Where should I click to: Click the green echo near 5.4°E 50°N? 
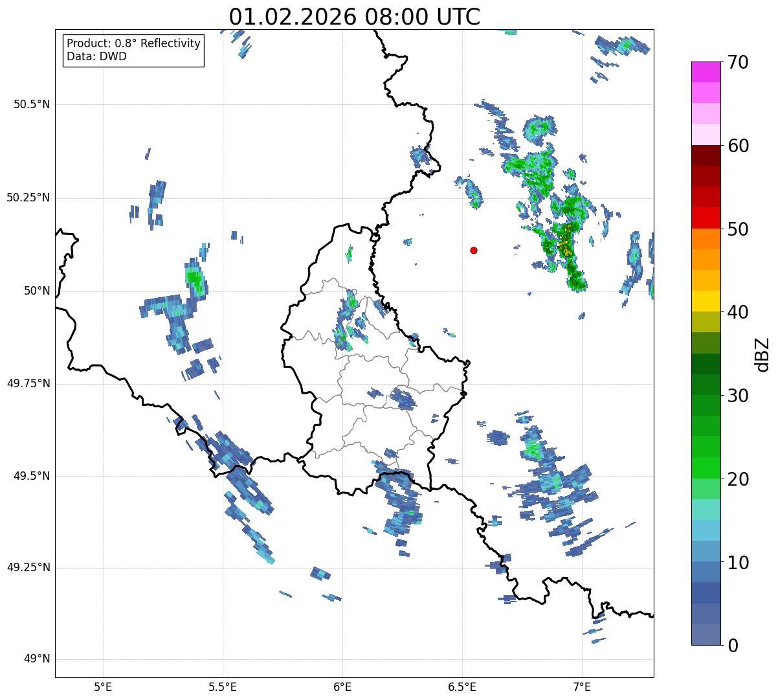[x=194, y=279]
